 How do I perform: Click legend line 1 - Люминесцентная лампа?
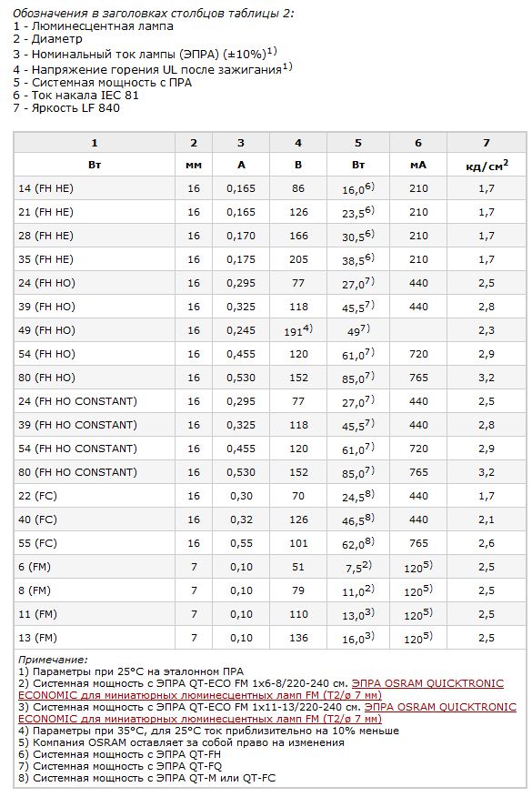pos(93,25)
